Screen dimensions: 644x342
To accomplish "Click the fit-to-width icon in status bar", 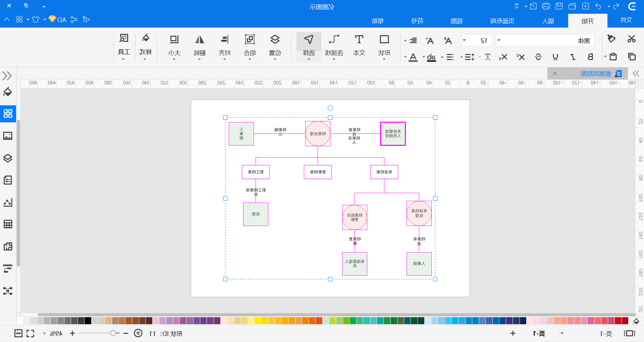I will pyautogui.click(x=18, y=333).
